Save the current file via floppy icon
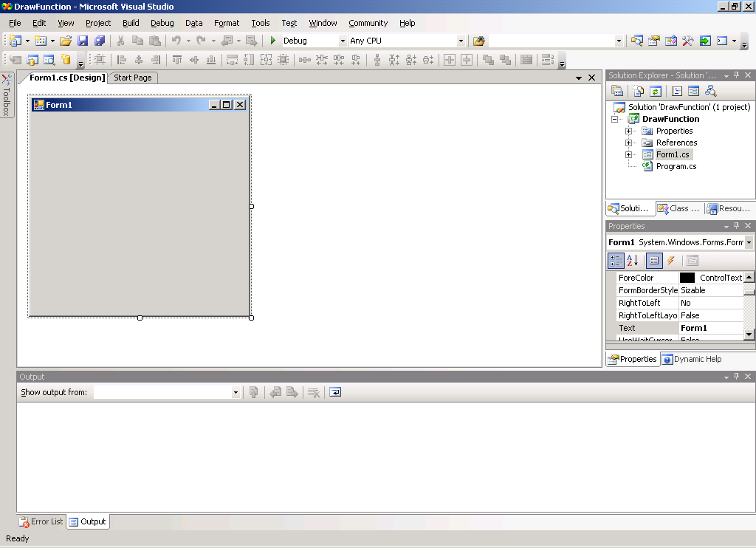The height and width of the screenshot is (548, 756). point(83,41)
